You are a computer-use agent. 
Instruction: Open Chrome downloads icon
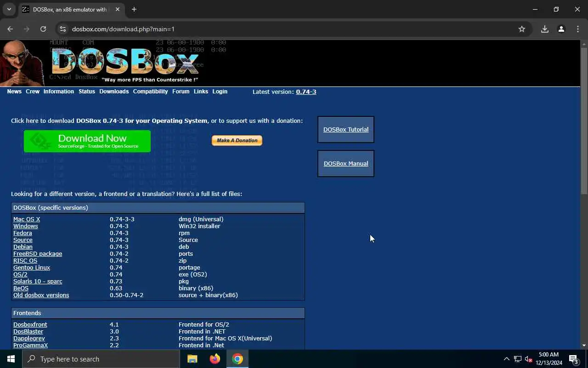545,29
